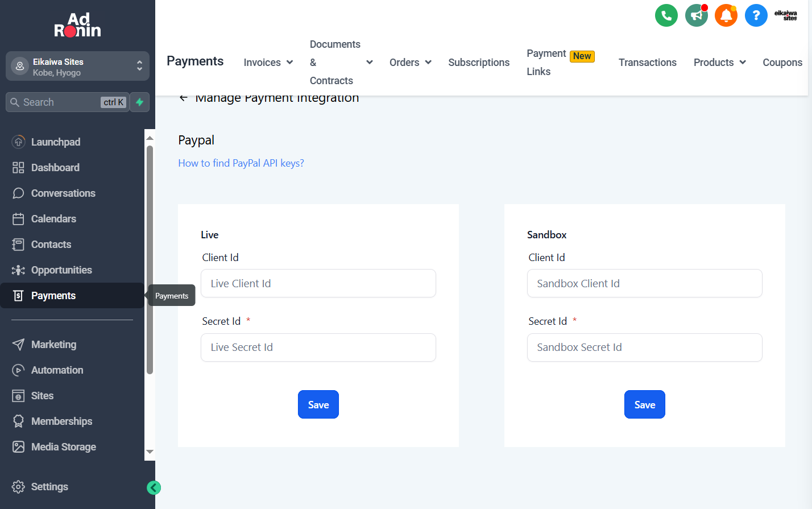Viewport: 812px width, 509px height.
Task: Click the Settings gear icon
Action: pyautogui.click(x=18, y=487)
